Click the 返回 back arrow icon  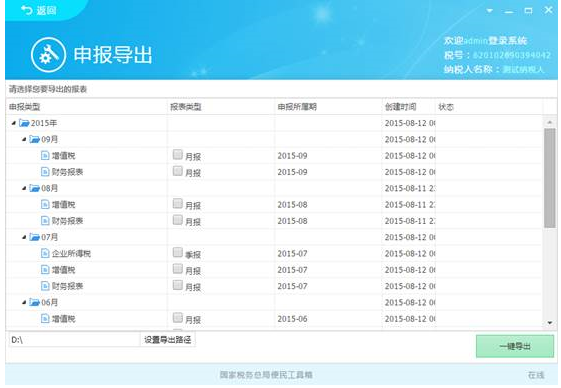click(x=26, y=10)
